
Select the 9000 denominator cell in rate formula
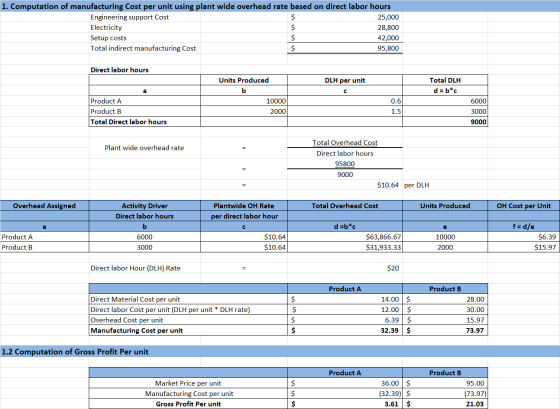(345, 174)
